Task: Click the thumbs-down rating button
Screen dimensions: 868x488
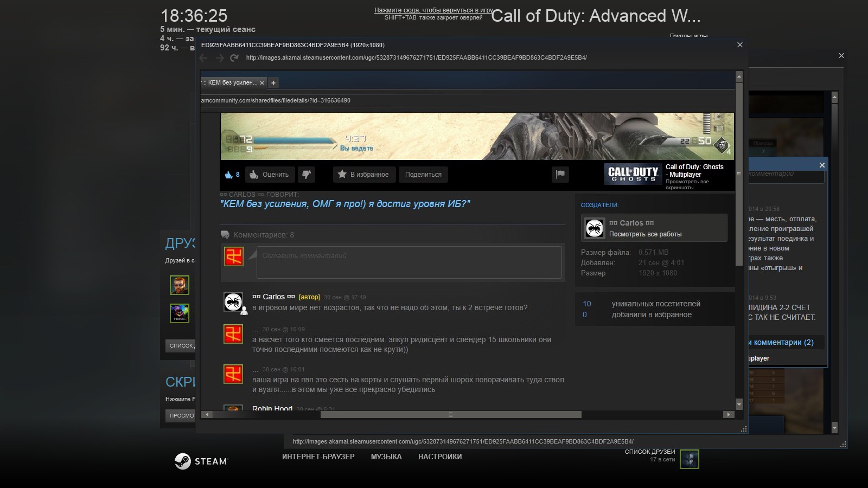Action: coord(307,175)
